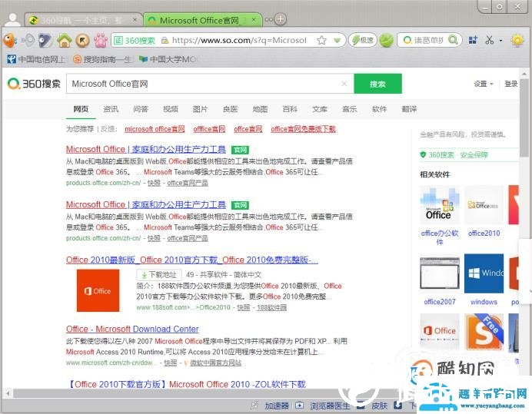Click suggested query offfice官网
The height and width of the screenshot is (414, 532).
click(209, 129)
